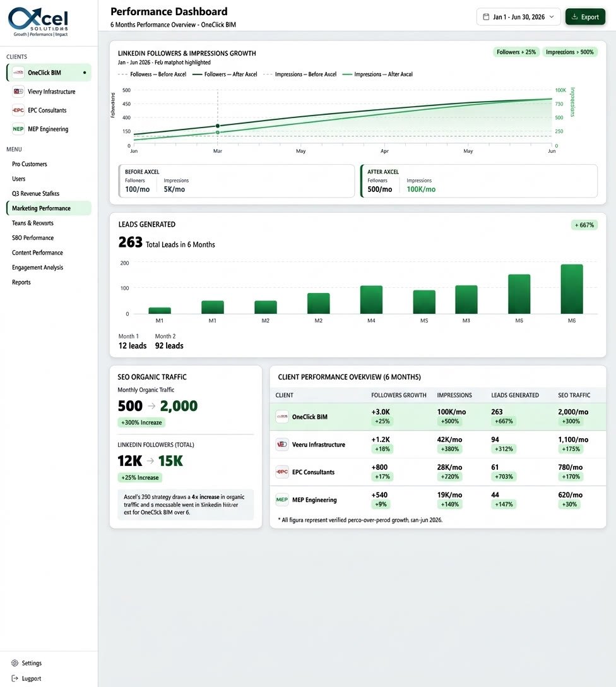The image size is (616, 687).
Task: Click the 92 leads Month 2 value
Action: [169, 345]
